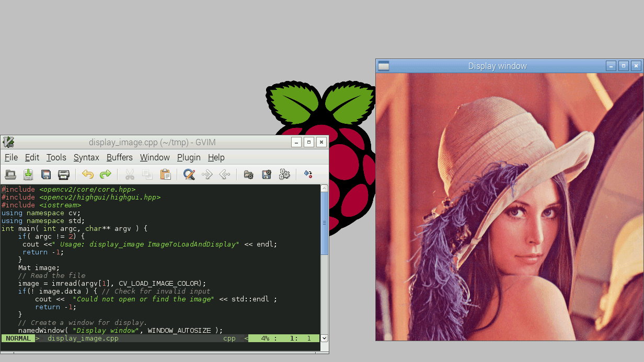Redo with the green arrow icon
The height and width of the screenshot is (362, 644).
click(106, 174)
